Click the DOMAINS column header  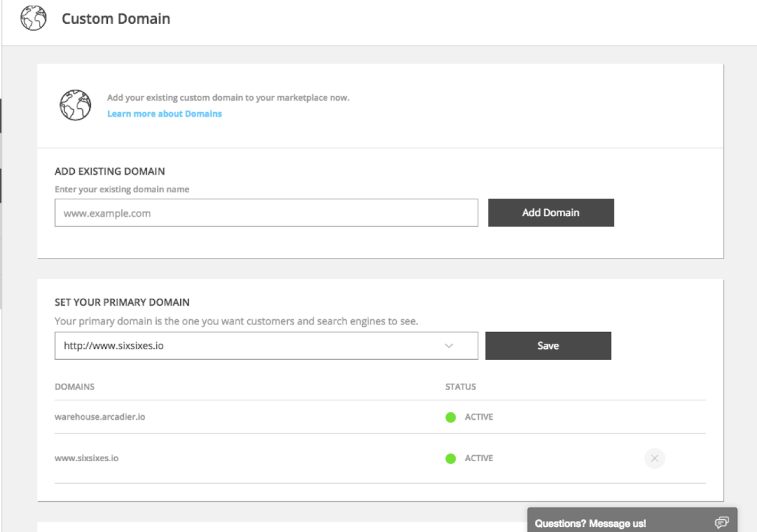pos(74,387)
